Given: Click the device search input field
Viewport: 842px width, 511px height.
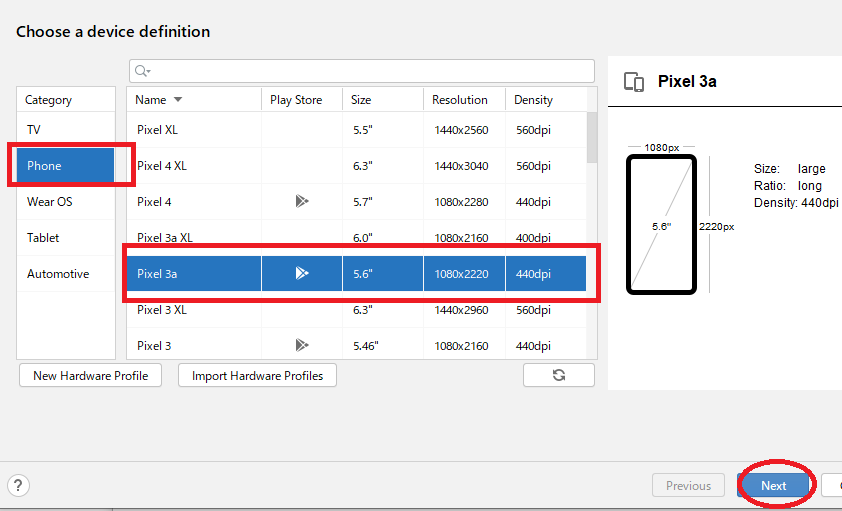Looking at the screenshot, I should 362,71.
